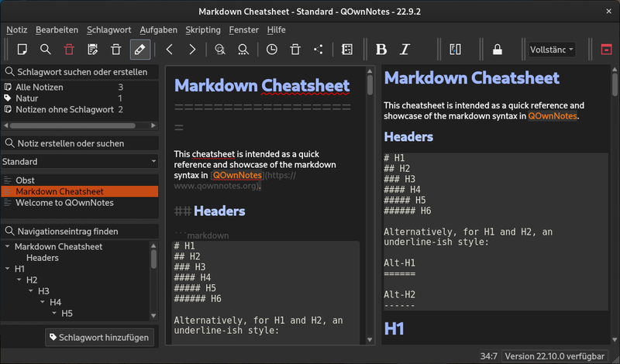Collapse the H3 navigation node

[31, 290]
